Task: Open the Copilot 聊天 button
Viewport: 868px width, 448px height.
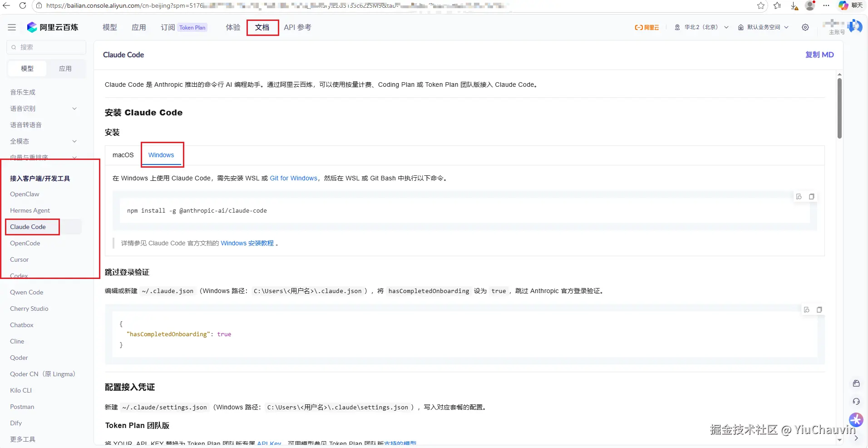Action: point(850,5)
